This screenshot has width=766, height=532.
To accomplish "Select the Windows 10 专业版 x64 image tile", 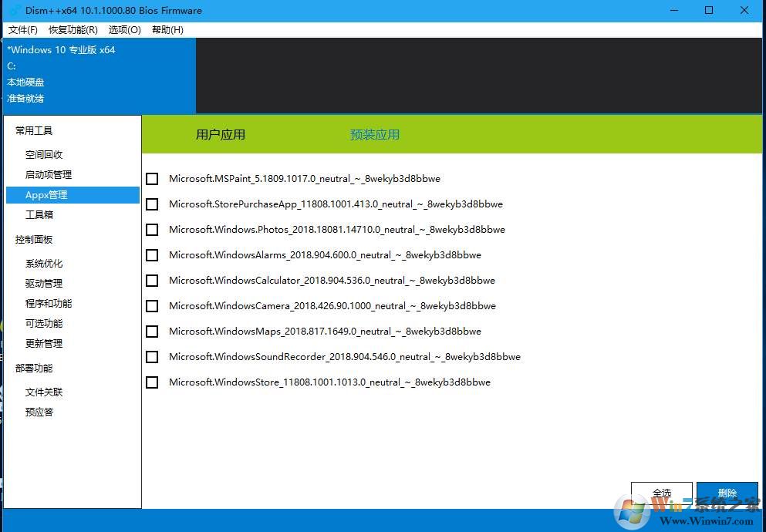I will (x=100, y=76).
